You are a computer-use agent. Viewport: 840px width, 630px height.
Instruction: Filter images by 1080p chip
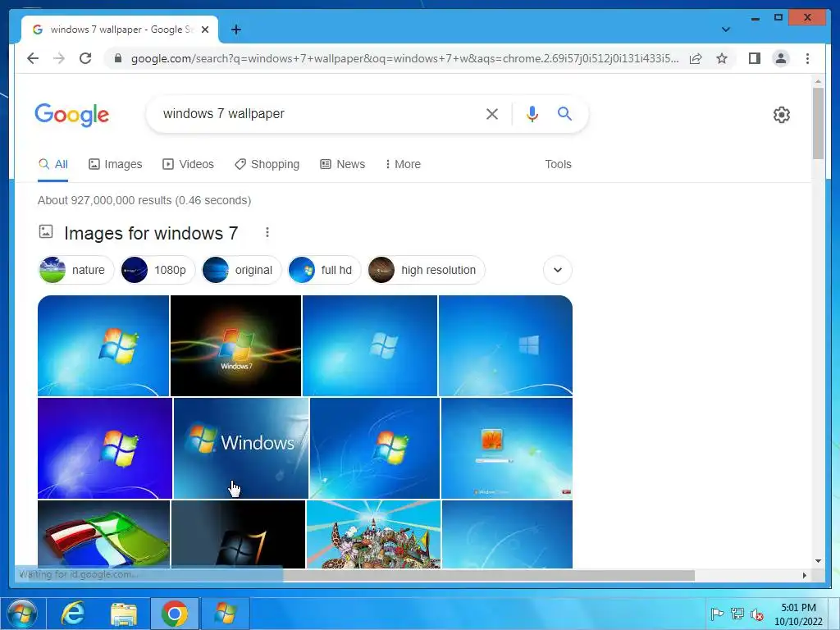(x=157, y=270)
